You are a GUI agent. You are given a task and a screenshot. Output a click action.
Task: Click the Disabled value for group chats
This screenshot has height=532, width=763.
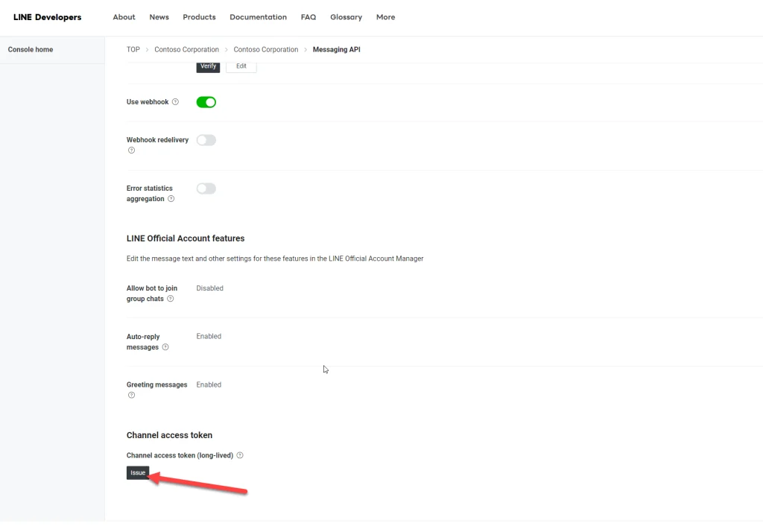[x=209, y=288]
